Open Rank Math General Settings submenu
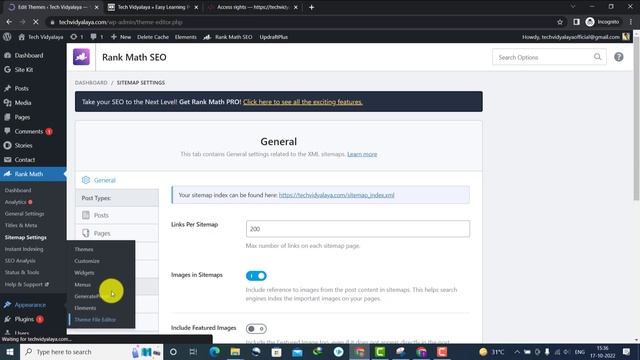Screen dimensions: 640x360 tap(24, 214)
